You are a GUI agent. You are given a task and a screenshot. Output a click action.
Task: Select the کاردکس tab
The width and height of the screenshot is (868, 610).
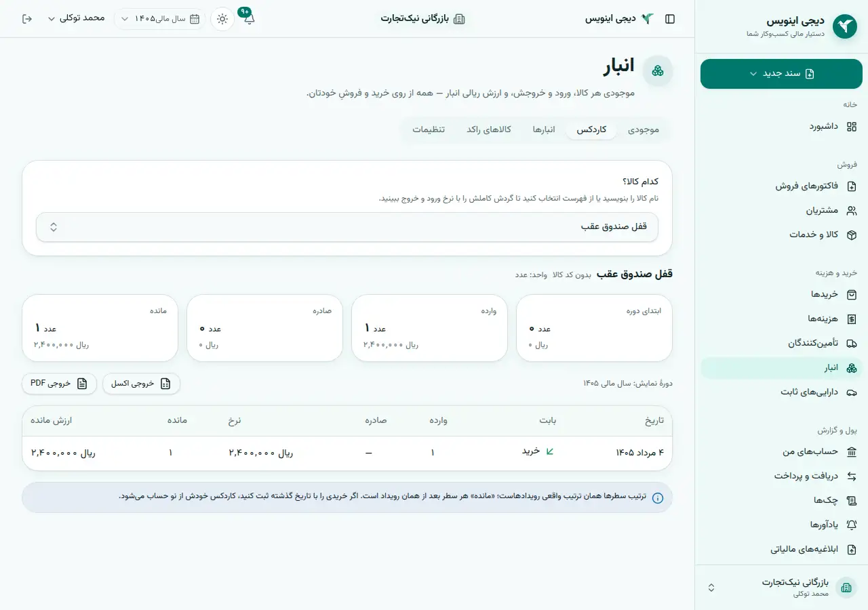[592, 130]
